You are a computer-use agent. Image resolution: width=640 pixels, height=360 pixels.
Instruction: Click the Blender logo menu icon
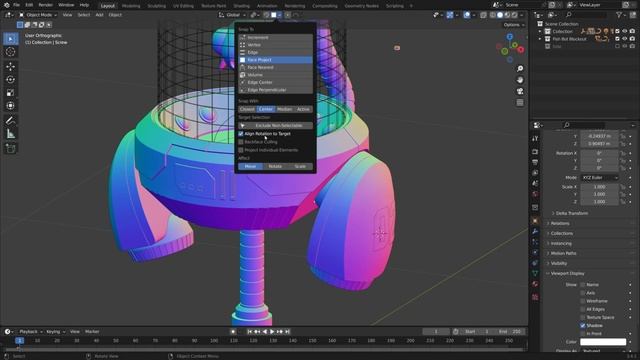[x=6, y=5]
